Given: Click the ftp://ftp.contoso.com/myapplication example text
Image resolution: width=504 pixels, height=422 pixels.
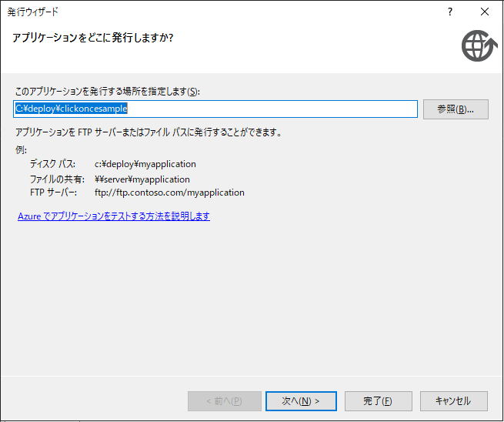Looking at the screenshot, I should (x=169, y=193).
